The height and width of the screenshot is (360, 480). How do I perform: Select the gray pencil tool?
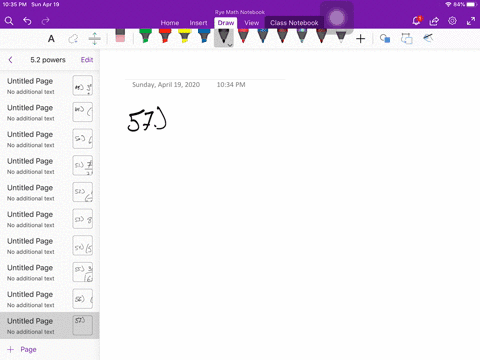pos(341,36)
